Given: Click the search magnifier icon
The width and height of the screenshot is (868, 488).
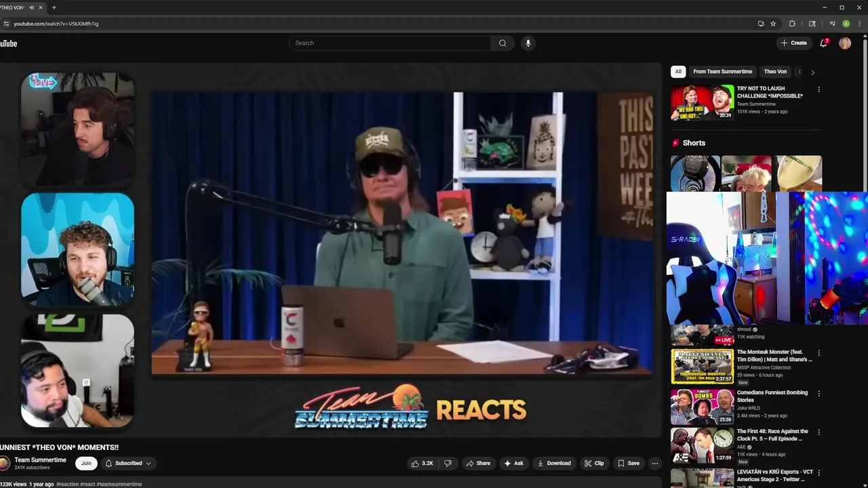Looking at the screenshot, I should pos(502,43).
